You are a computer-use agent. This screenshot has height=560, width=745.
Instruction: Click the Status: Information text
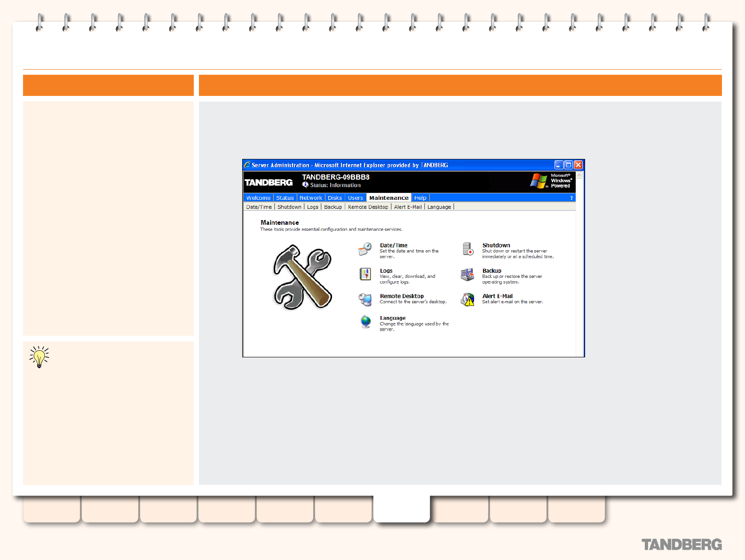pos(335,185)
